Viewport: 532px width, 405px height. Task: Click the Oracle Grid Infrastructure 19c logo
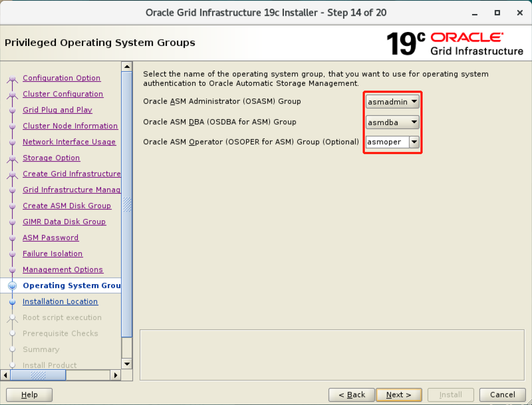click(455, 43)
